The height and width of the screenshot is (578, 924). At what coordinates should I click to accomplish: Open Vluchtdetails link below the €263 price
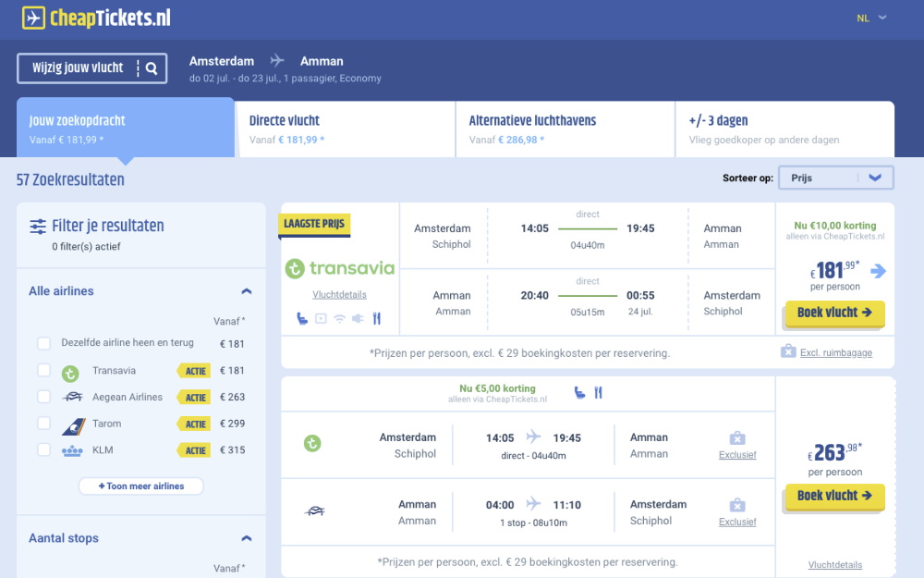835,564
